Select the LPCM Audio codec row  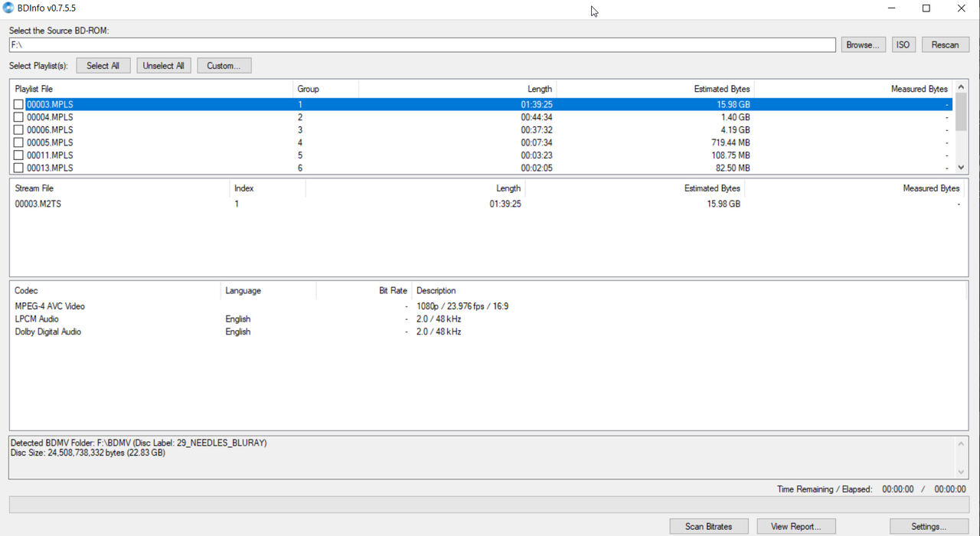[488, 319]
